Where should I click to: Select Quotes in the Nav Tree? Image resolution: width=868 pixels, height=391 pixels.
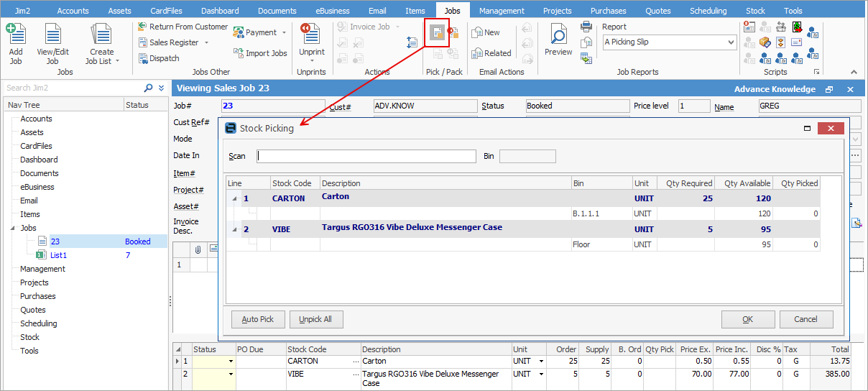click(33, 310)
